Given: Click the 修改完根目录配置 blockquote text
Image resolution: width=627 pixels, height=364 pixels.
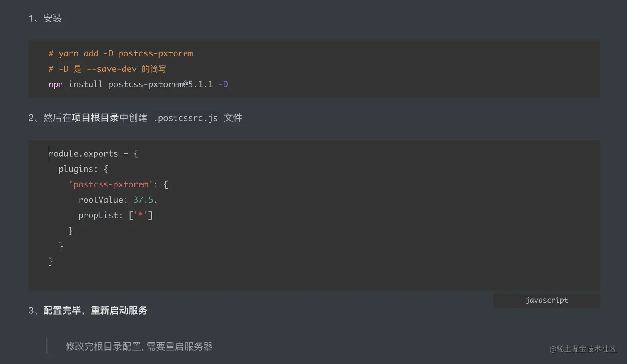Looking at the screenshot, I should coord(139,347).
